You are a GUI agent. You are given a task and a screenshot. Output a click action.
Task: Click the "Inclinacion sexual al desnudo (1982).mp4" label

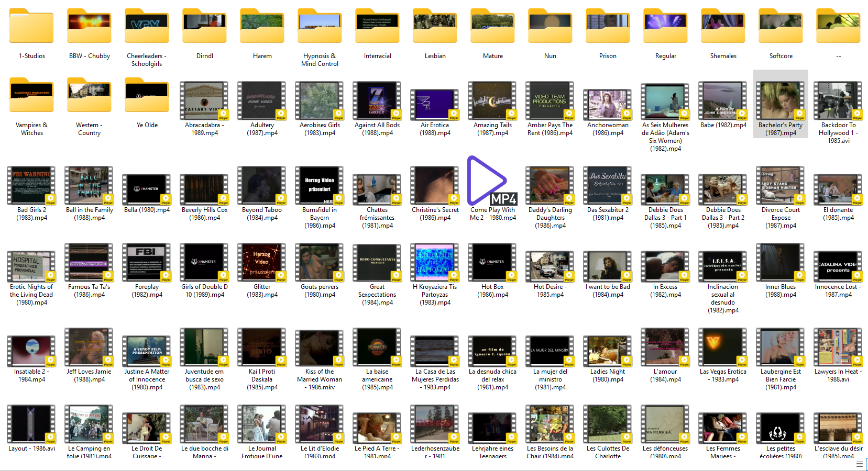point(723,298)
